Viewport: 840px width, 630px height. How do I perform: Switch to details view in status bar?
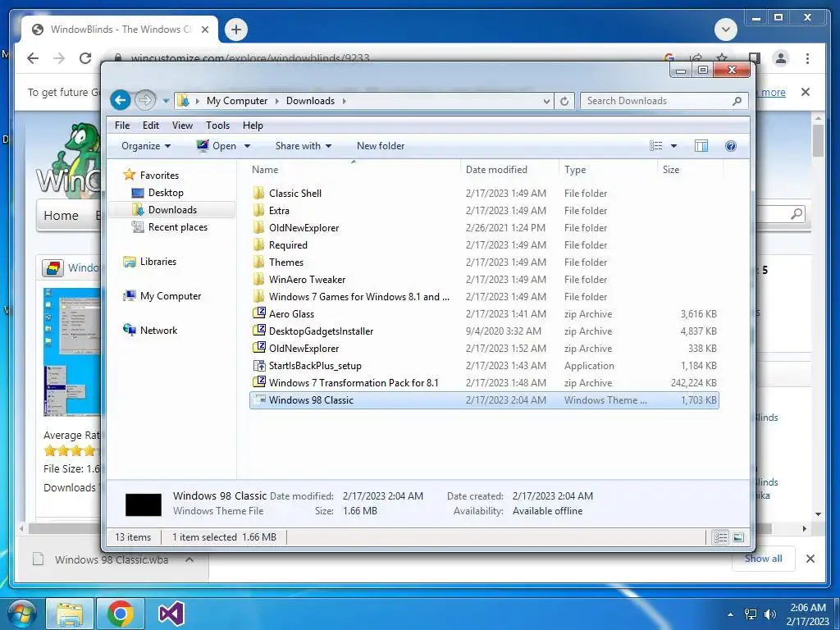[x=721, y=537]
